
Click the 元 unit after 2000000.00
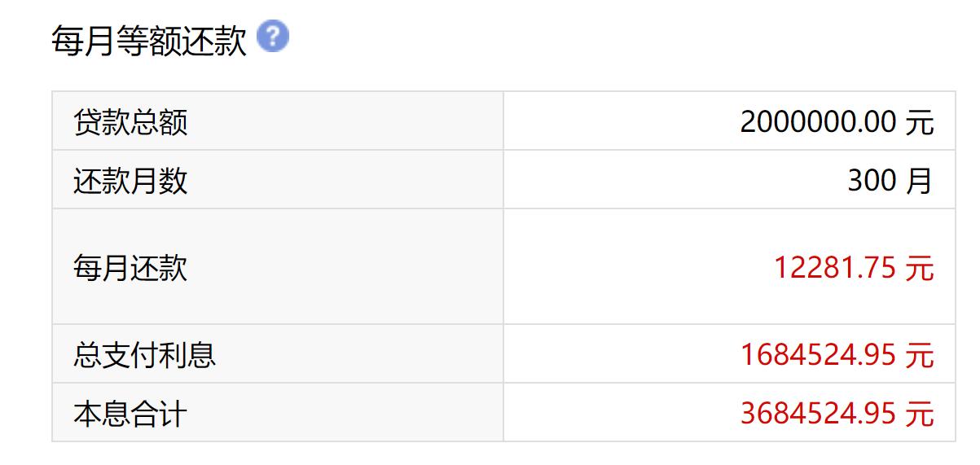click(x=920, y=122)
